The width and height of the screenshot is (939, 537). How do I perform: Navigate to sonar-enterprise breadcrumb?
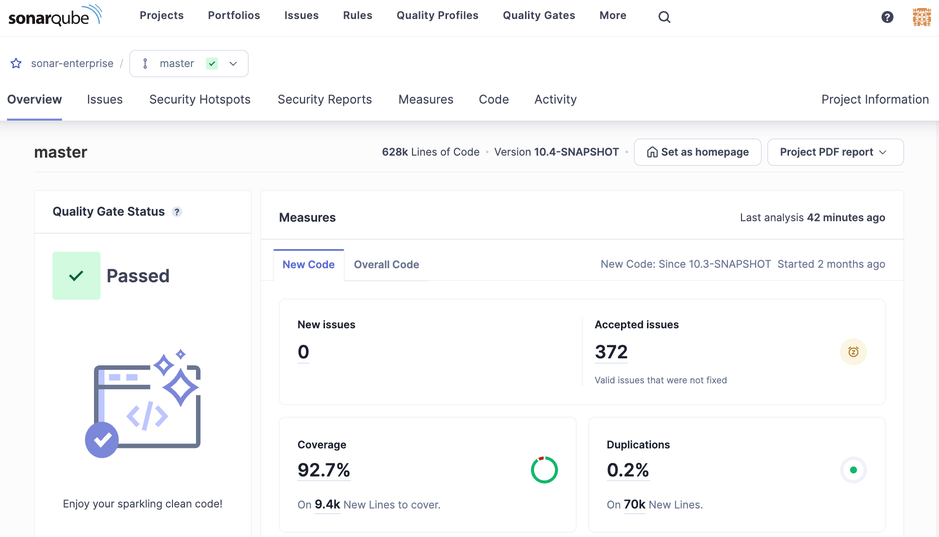pyautogui.click(x=72, y=63)
